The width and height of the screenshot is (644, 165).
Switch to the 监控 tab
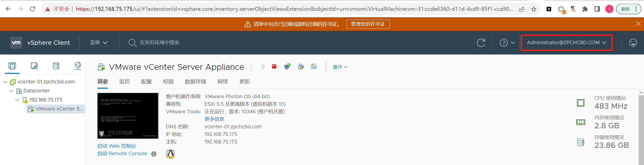[x=125, y=82]
